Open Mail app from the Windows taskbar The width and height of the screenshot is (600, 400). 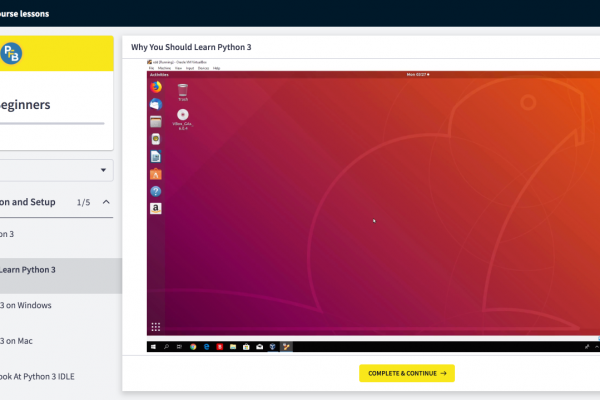pos(259,347)
